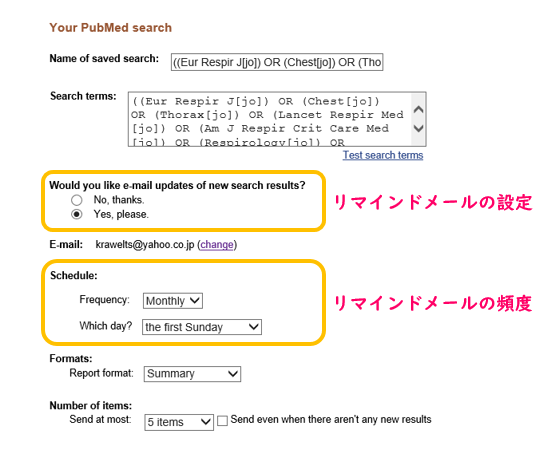Click the Search terms scrollbar up arrow

419,109
